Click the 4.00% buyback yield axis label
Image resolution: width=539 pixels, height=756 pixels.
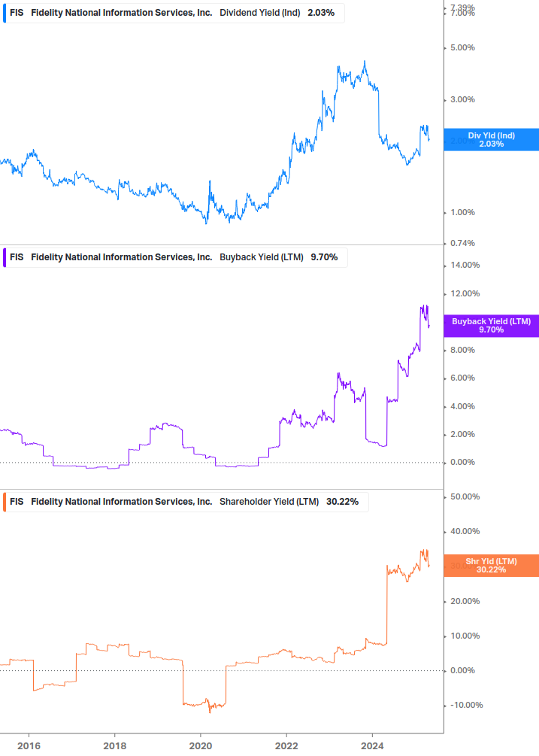click(462, 406)
